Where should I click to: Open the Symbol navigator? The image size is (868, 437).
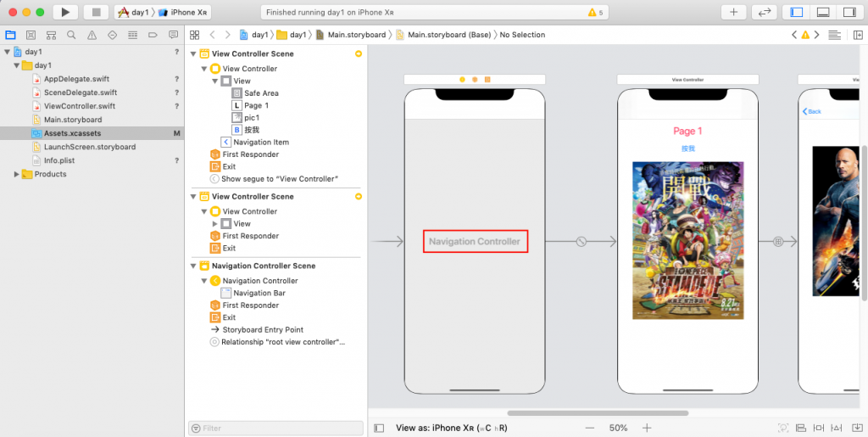pos(51,35)
